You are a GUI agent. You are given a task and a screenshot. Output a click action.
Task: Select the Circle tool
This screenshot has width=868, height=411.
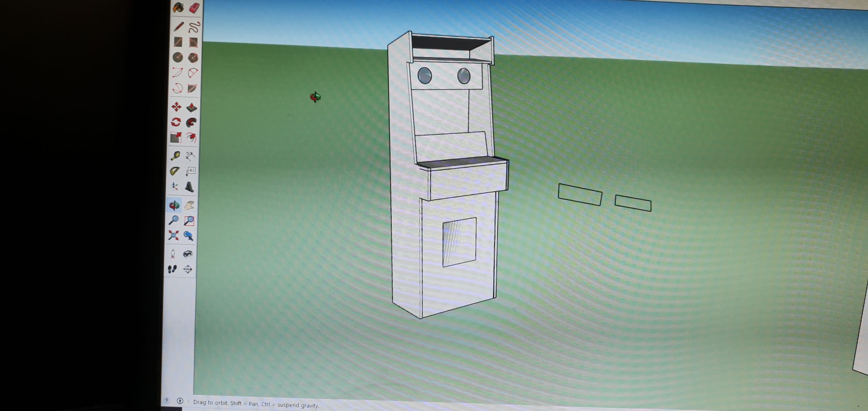click(177, 57)
